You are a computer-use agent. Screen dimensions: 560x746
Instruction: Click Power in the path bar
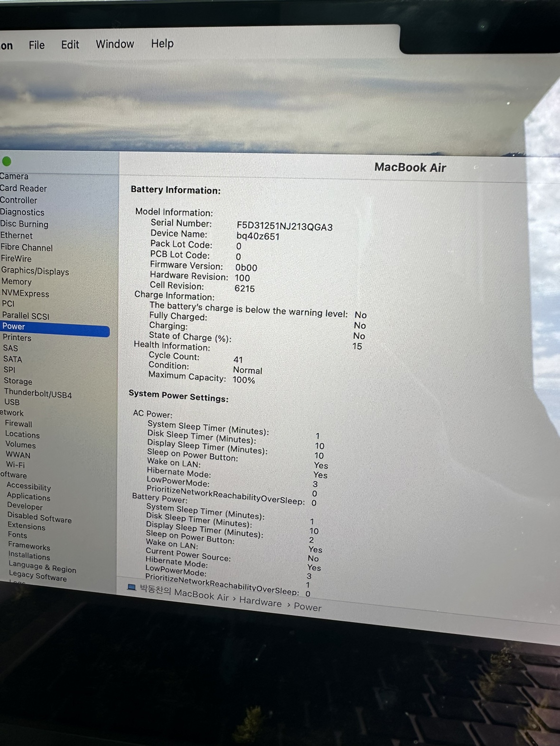click(x=308, y=606)
